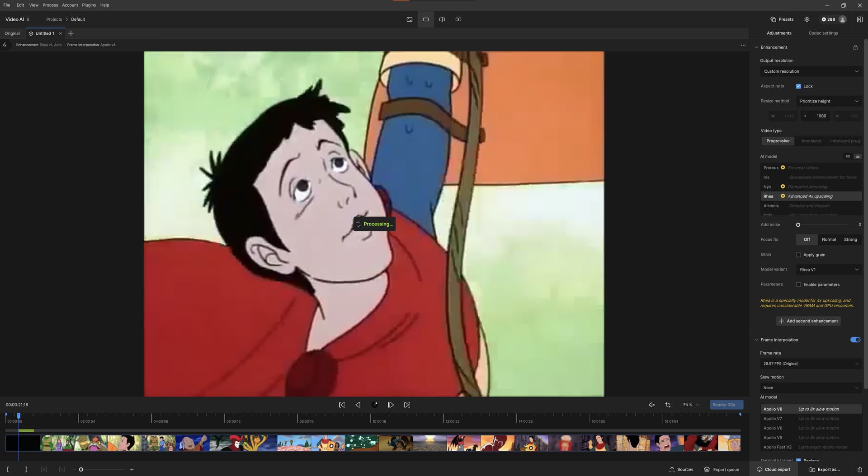868x476 pixels.
Task: Open the Process menu
Action: coord(50,5)
